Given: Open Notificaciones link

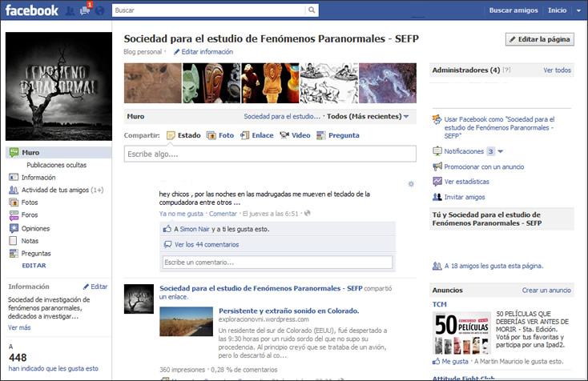Looking at the screenshot, I should click(464, 151).
